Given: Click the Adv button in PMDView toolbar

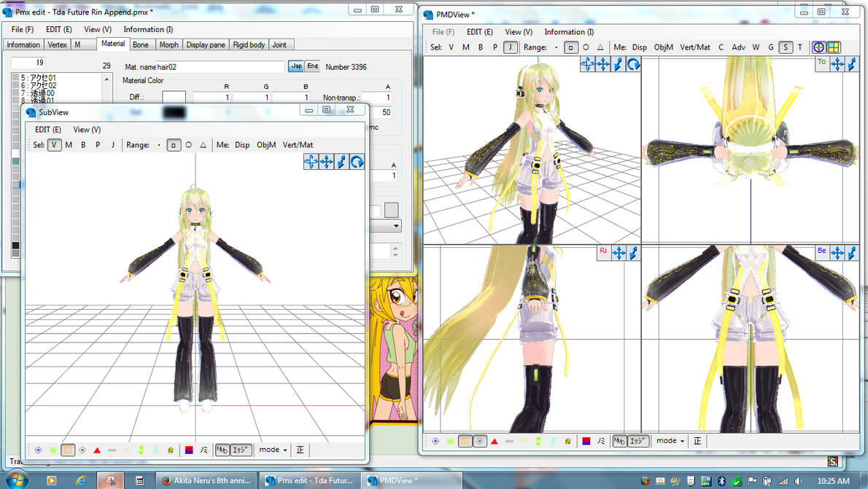Looking at the screenshot, I should (x=738, y=47).
